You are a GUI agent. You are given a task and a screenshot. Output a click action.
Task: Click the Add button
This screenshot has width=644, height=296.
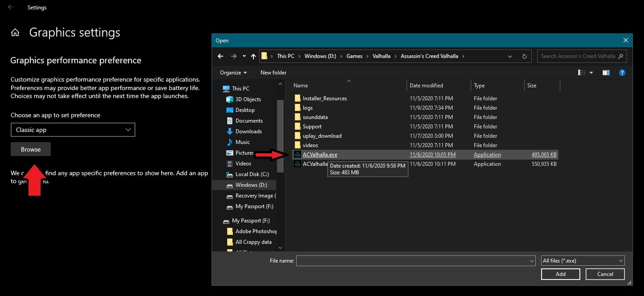pos(561,274)
